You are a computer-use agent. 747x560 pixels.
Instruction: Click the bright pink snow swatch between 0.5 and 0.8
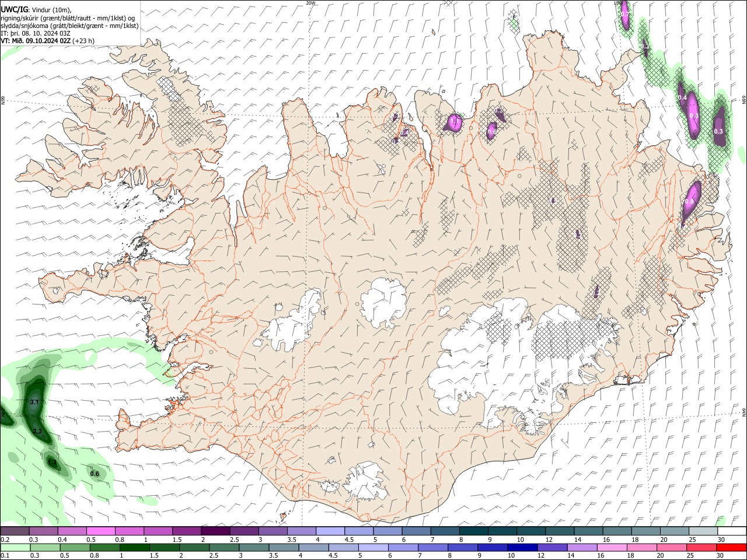100,531
